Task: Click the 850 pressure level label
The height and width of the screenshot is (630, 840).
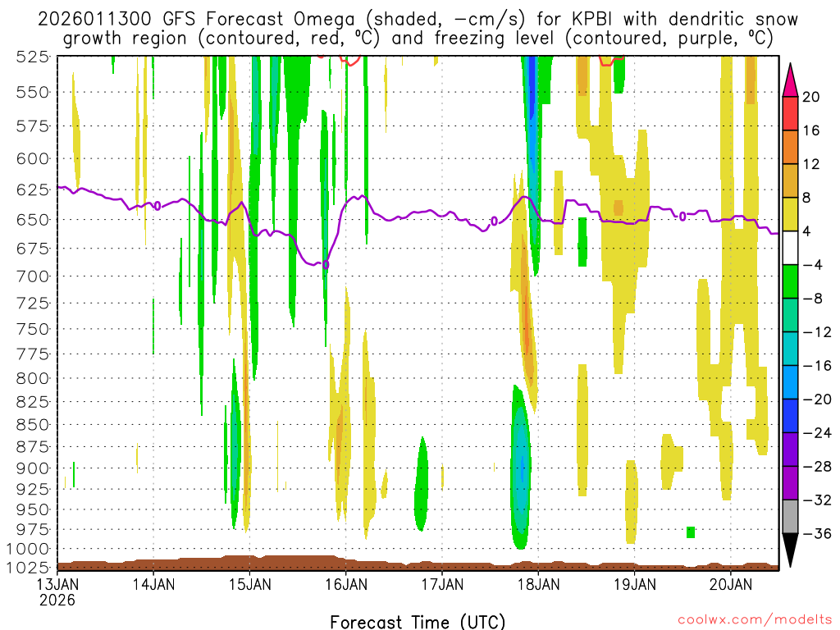Action: click(33, 425)
